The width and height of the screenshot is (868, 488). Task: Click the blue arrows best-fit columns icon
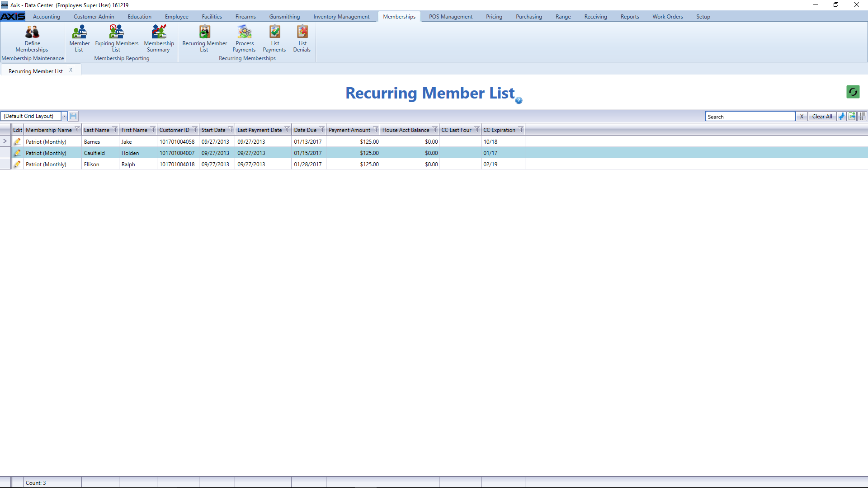pyautogui.click(x=841, y=116)
